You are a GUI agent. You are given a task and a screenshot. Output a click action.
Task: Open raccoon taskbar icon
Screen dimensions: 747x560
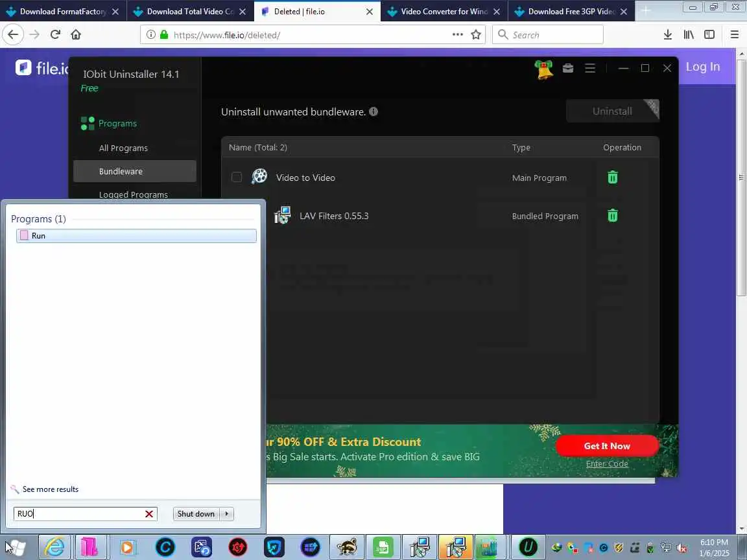click(347, 547)
